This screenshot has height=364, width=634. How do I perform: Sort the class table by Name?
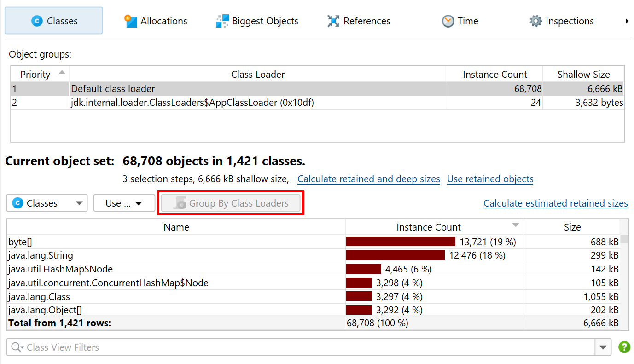tap(176, 227)
